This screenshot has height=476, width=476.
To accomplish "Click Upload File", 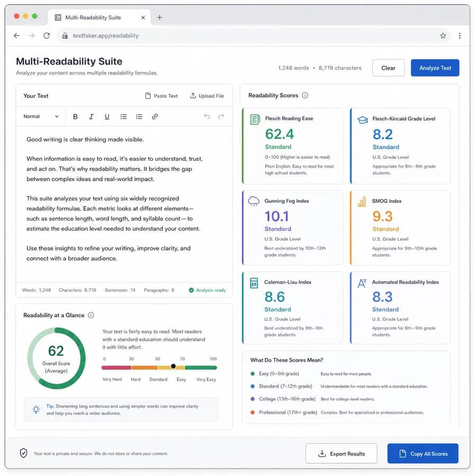I will (207, 96).
